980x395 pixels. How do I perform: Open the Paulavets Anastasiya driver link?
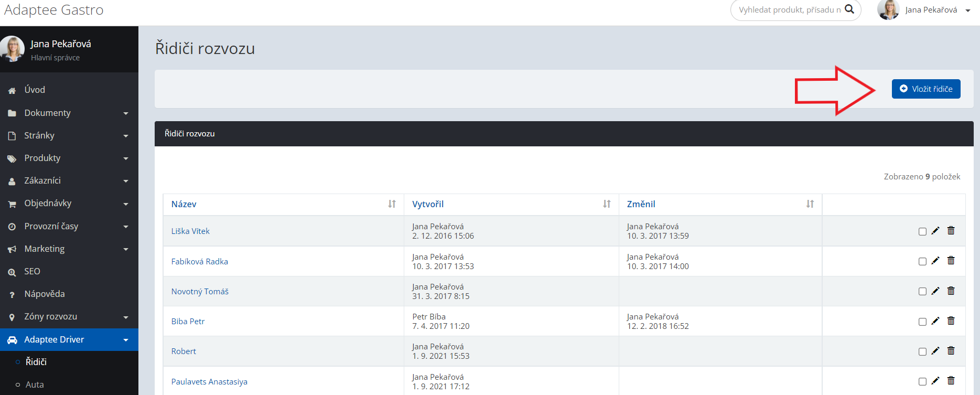coord(209,381)
